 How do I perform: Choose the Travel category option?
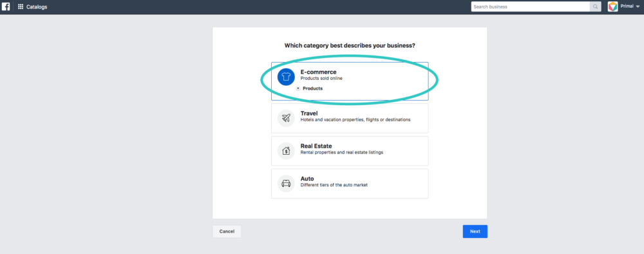(350, 118)
